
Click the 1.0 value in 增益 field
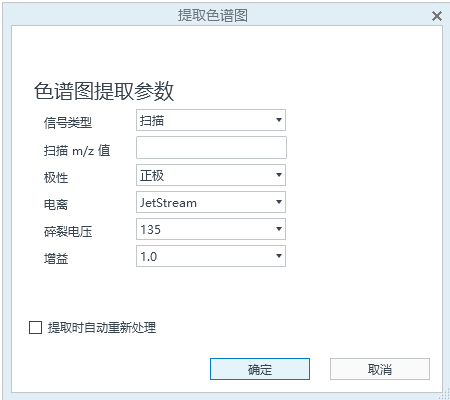click(148, 256)
